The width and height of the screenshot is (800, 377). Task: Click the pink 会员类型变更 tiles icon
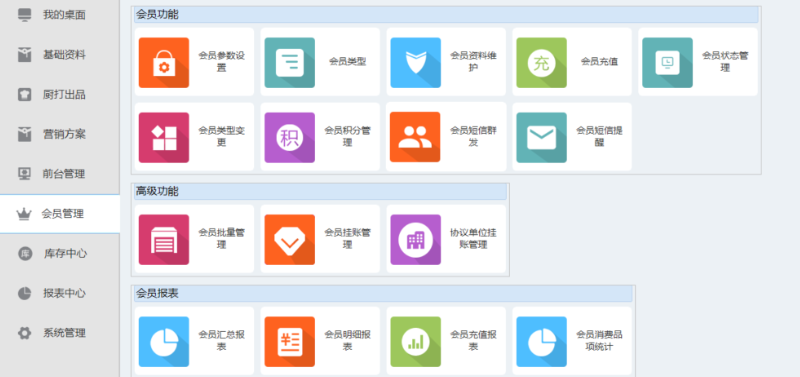164,137
